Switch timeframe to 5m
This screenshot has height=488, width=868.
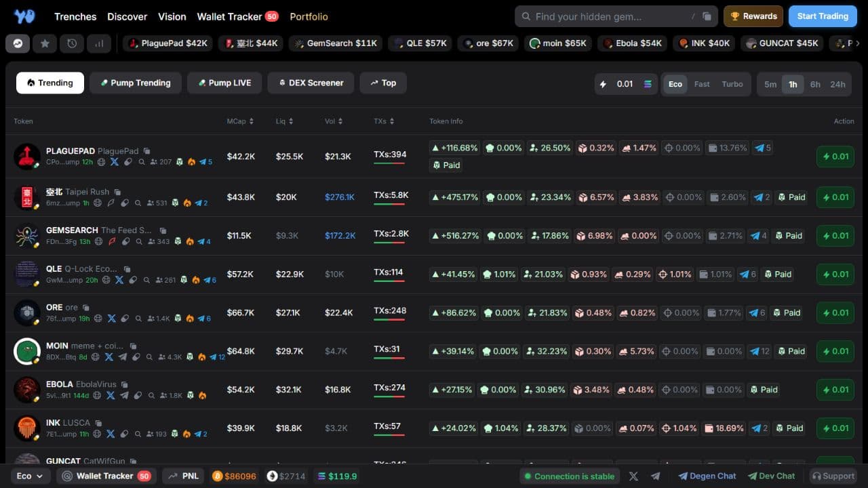pyautogui.click(x=770, y=85)
